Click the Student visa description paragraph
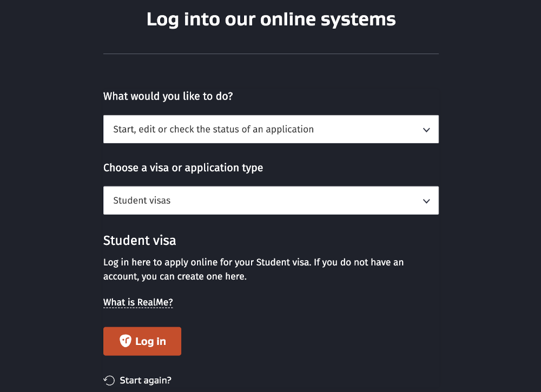This screenshot has width=541, height=392. [253, 263]
